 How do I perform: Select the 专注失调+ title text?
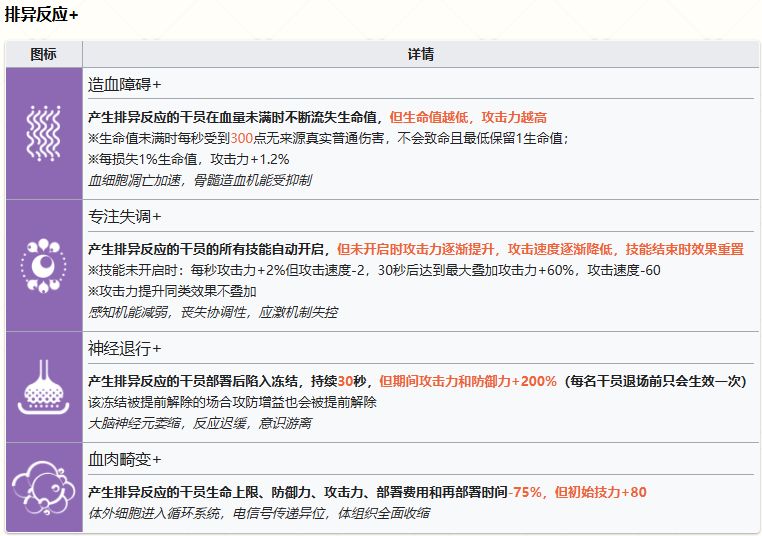124,216
